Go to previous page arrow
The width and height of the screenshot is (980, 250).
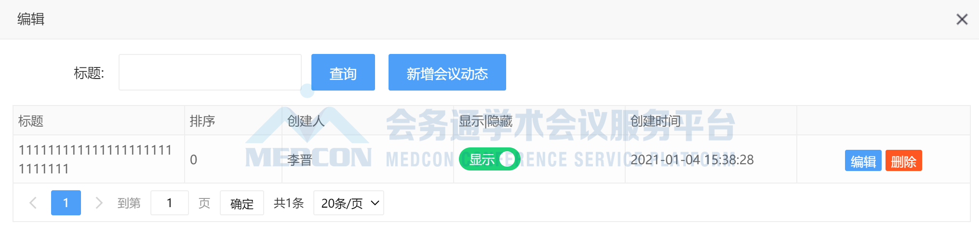pyautogui.click(x=33, y=203)
